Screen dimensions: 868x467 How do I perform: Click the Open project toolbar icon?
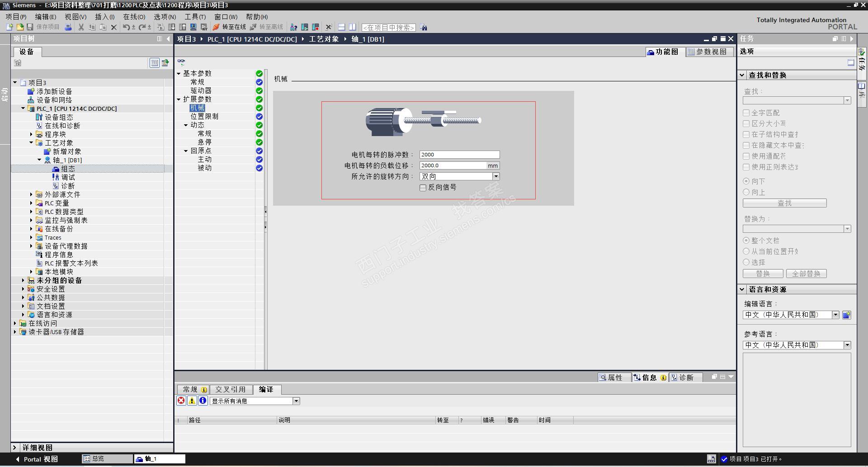tap(19, 27)
